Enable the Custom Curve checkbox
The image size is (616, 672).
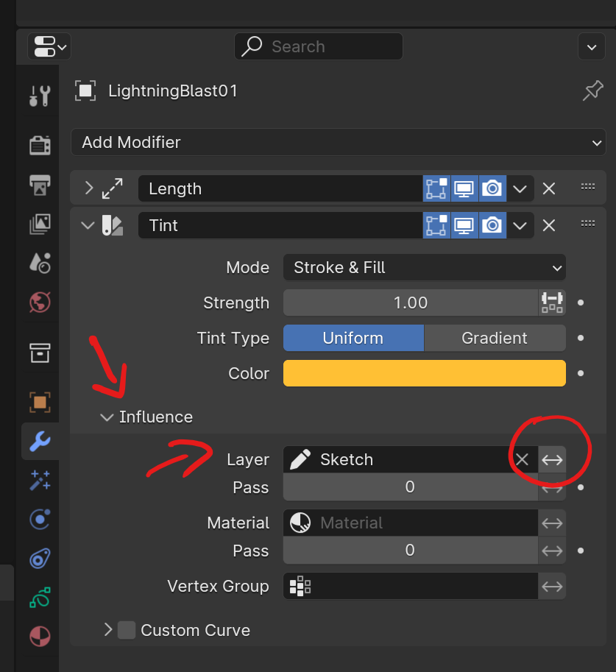coord(127,630)
